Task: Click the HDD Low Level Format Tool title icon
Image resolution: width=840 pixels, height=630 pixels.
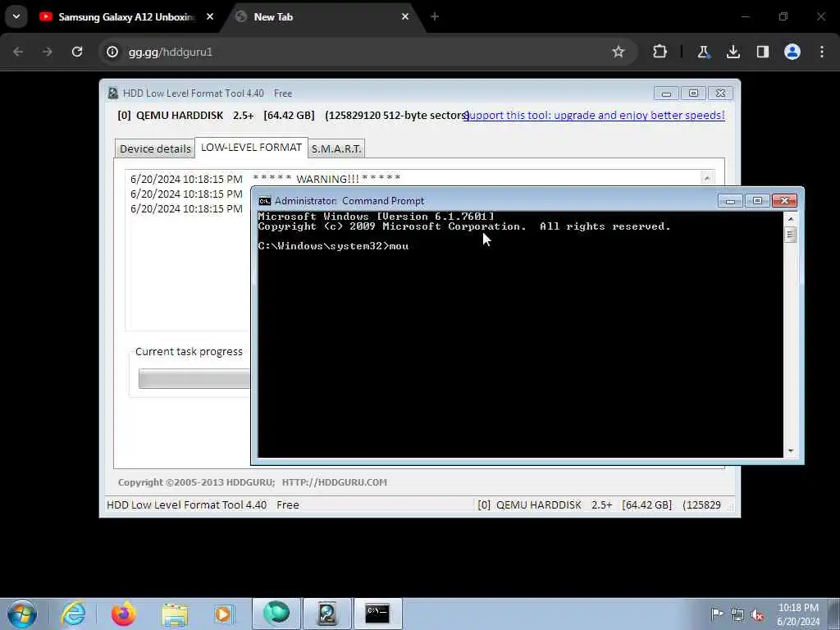Action: [x=112, y=94]
